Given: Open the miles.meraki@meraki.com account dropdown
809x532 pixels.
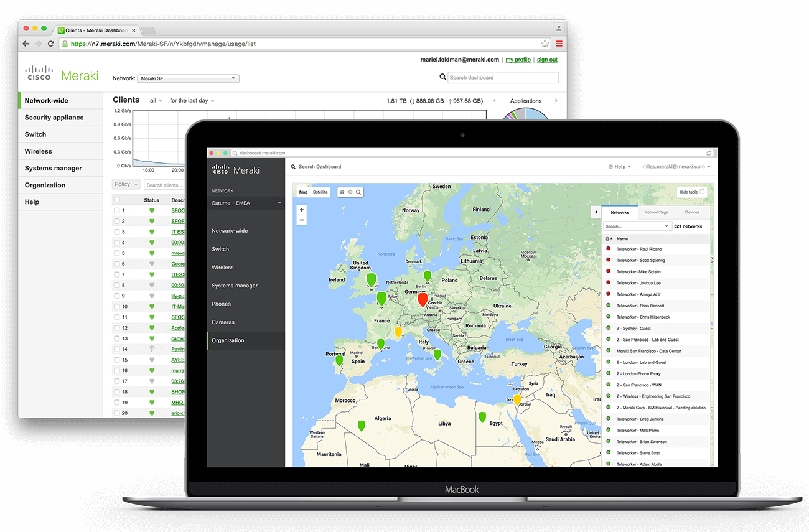Looking at the screenshot, I should coord(676,167).
